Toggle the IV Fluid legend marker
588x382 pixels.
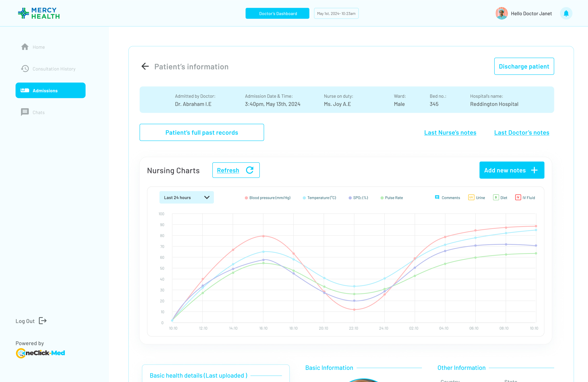click(x=518, y=197)
